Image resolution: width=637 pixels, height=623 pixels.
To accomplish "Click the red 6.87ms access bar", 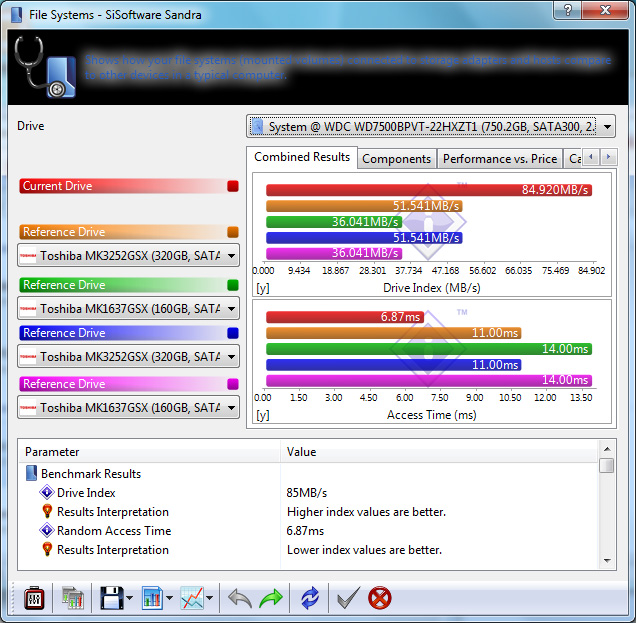I will pos(345,317).
